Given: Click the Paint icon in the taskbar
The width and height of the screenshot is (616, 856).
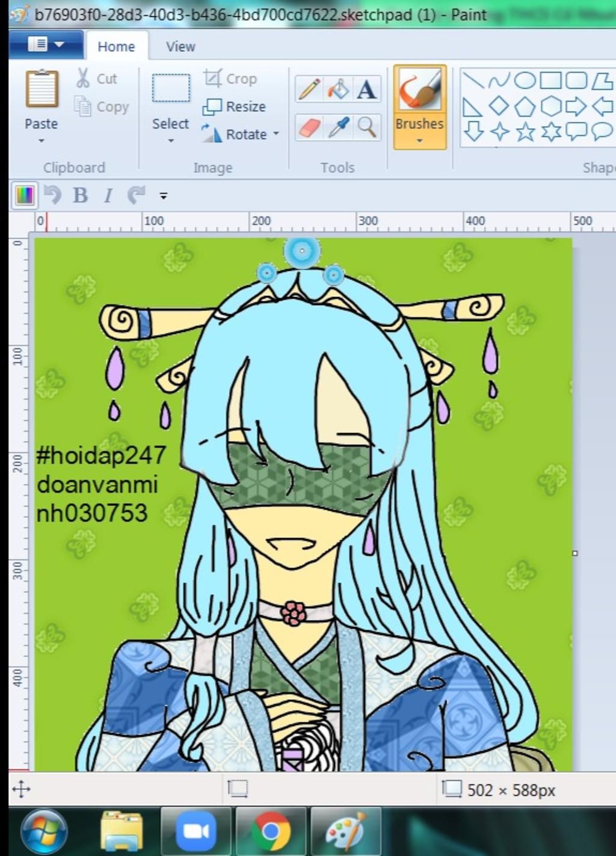Looking at the screenshot, I should [345, 831].
